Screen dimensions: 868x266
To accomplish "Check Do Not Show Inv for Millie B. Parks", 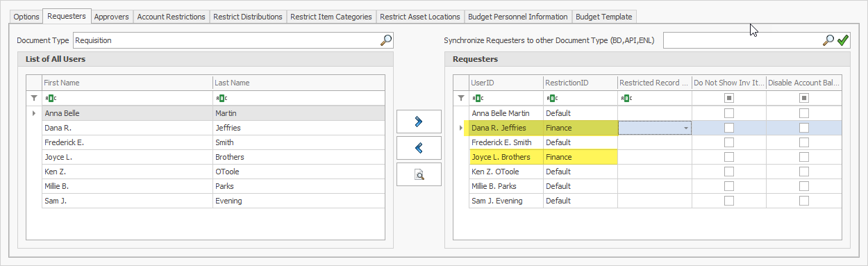I will pos(729,186).
